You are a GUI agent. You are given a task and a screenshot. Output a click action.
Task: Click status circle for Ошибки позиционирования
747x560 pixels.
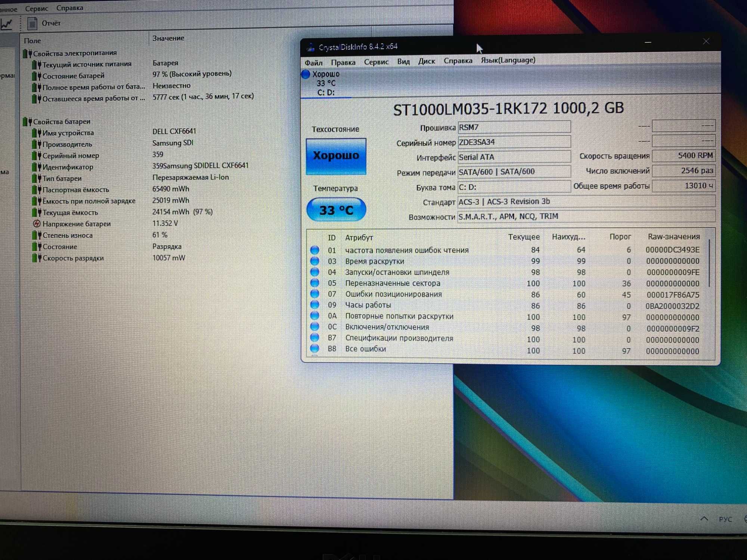pyautogui.click(x=315, y=294)
